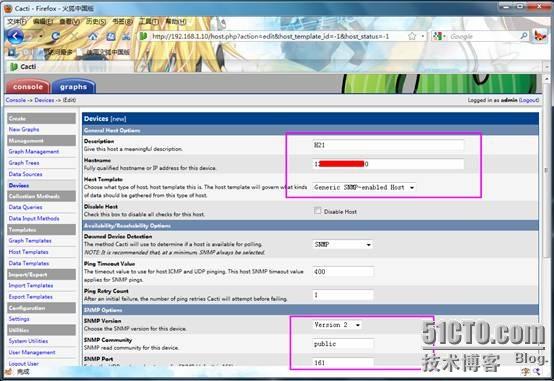The width and height of the screenshot is (554, 381).
Task: Open Export Templates in the sidebar
Action: click(31, 297)
